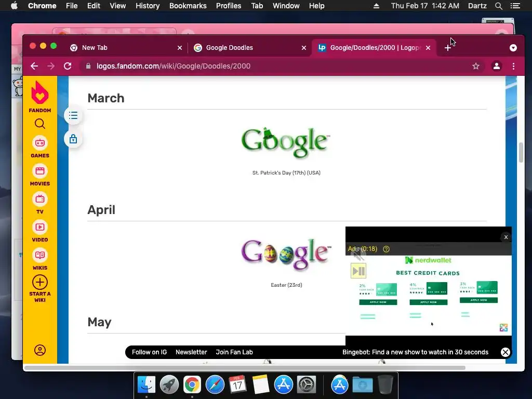
Task: Open a new tab with plus button
Action: tap(448, 48)
